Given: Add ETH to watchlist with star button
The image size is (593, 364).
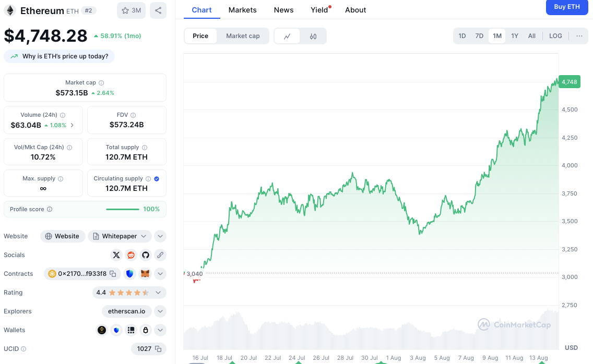Looking at the screenshot, I should tap(131, 10).
